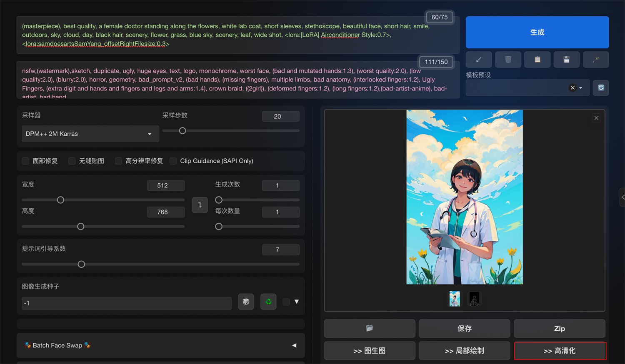Enable the 高分辨率修复 checkbox
Screen dimensions: 625x364
coord(119,161)
